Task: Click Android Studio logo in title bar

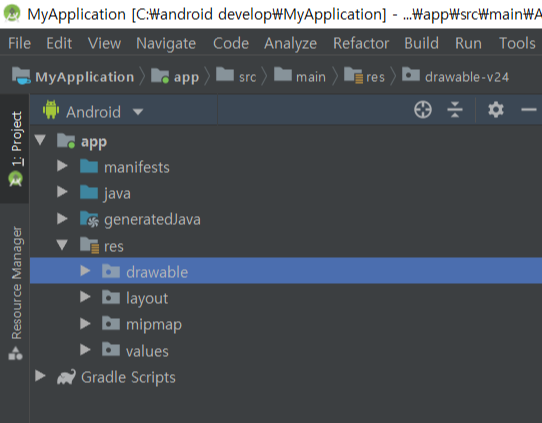Action: point(12,13)
